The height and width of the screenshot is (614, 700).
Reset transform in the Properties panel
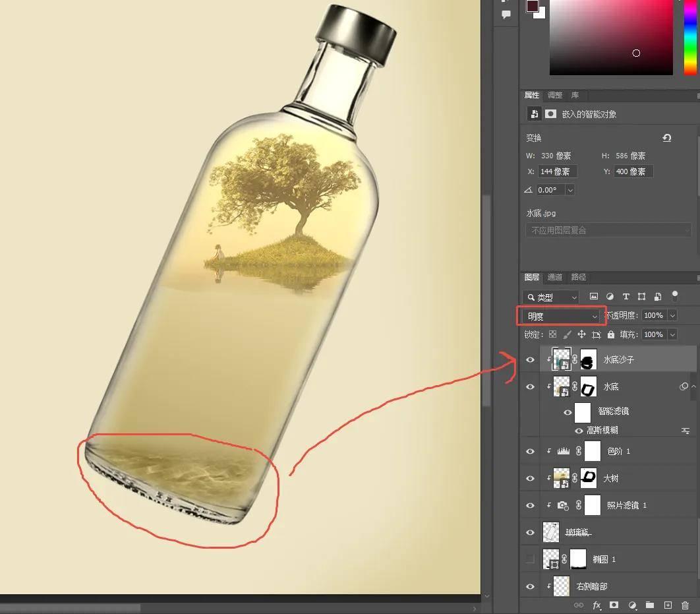(666, 138)
